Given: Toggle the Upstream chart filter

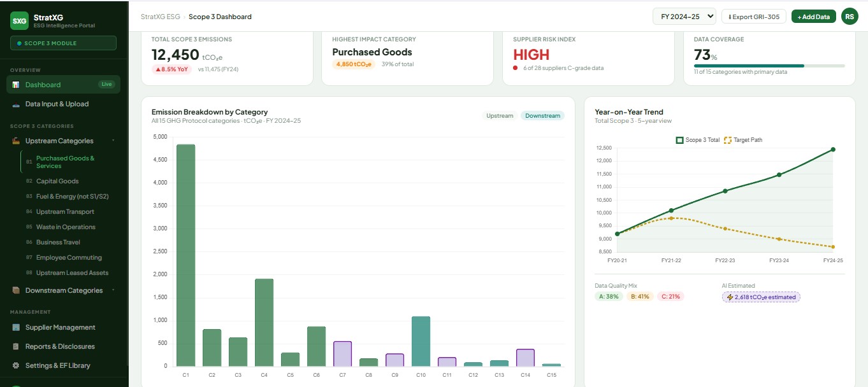Looking at the screenshot, I should coord(500,116).
